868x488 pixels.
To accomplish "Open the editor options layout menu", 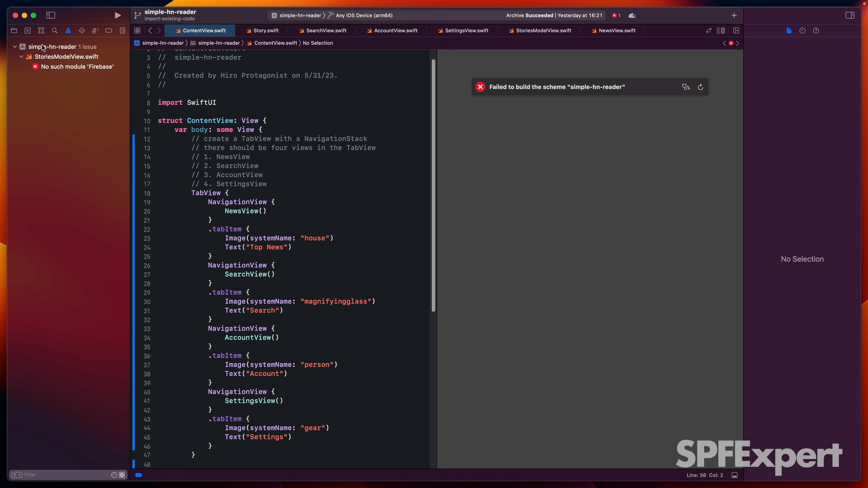I will [720, 31].
